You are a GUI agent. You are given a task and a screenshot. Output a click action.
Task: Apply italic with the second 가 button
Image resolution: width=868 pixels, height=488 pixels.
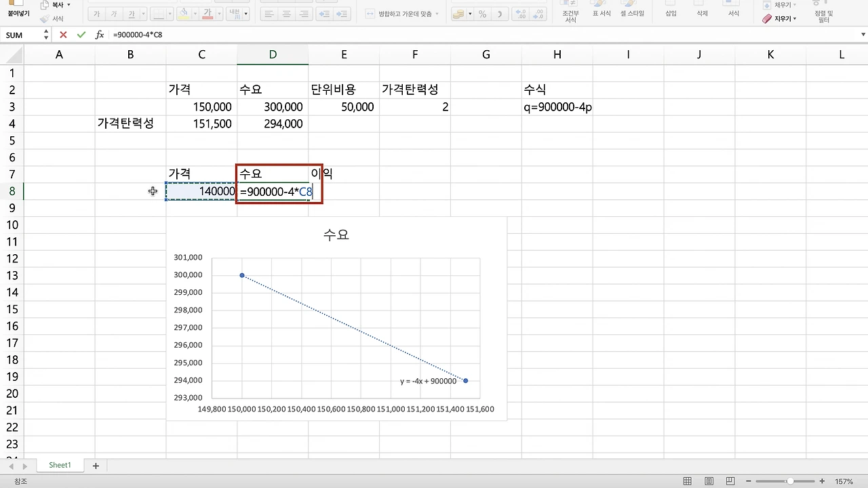pos(114,14)
